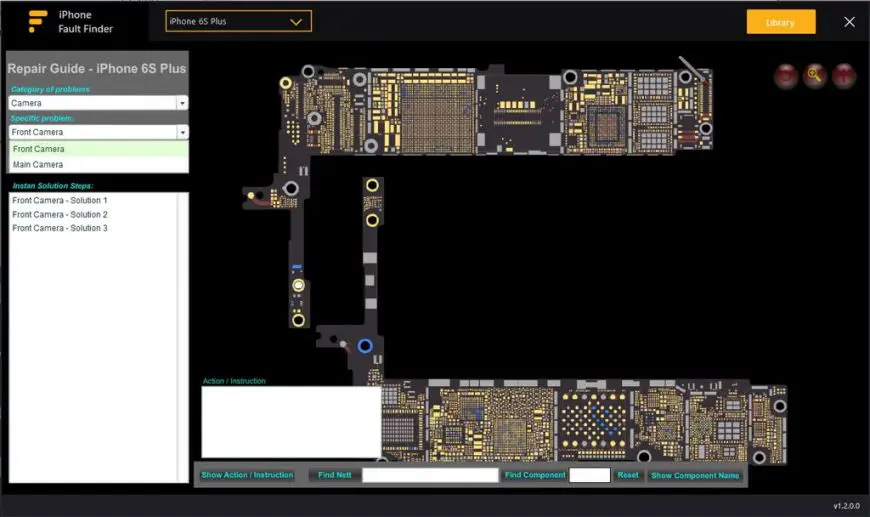Click the Find Nett button

(x=335, y=475)
